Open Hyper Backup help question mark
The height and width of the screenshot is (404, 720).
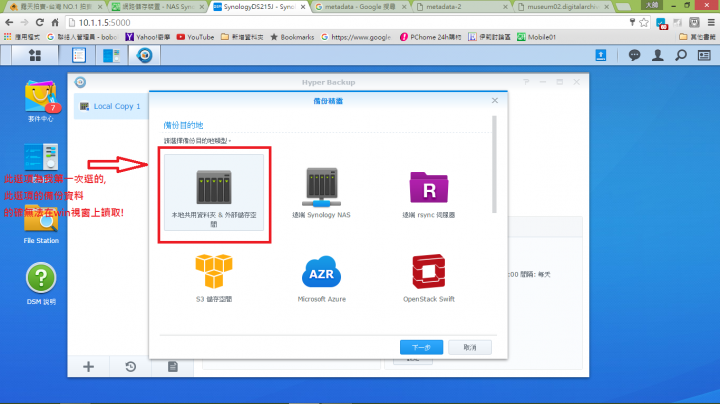coord(526,82)
